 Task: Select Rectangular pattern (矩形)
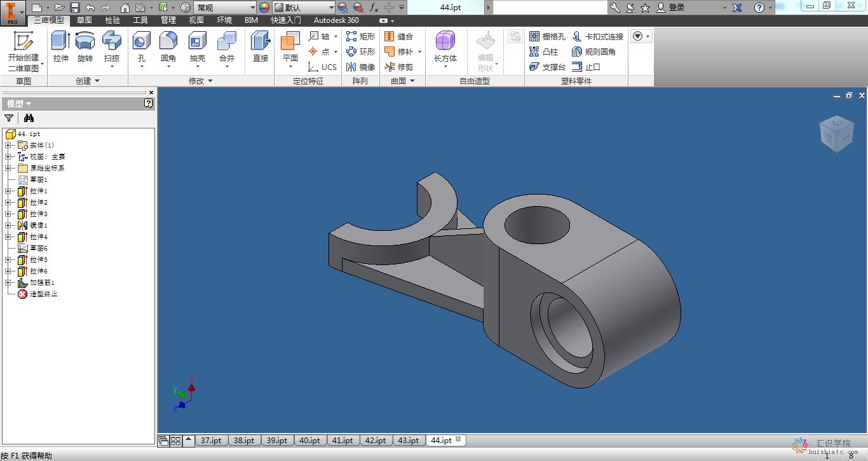pyautogui.click(x=360, y=36)
